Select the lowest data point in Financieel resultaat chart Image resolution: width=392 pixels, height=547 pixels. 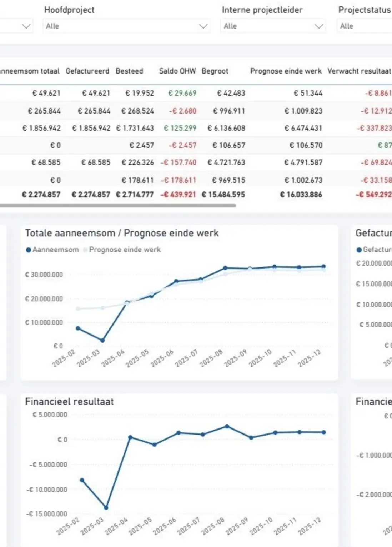pyautogui.click(x=106, y=507)
